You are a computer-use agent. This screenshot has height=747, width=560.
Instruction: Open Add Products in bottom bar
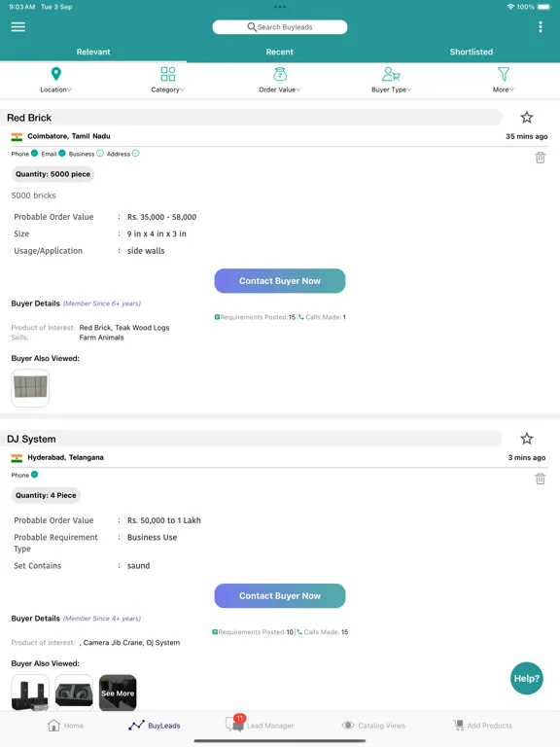[x=483, y=725]
